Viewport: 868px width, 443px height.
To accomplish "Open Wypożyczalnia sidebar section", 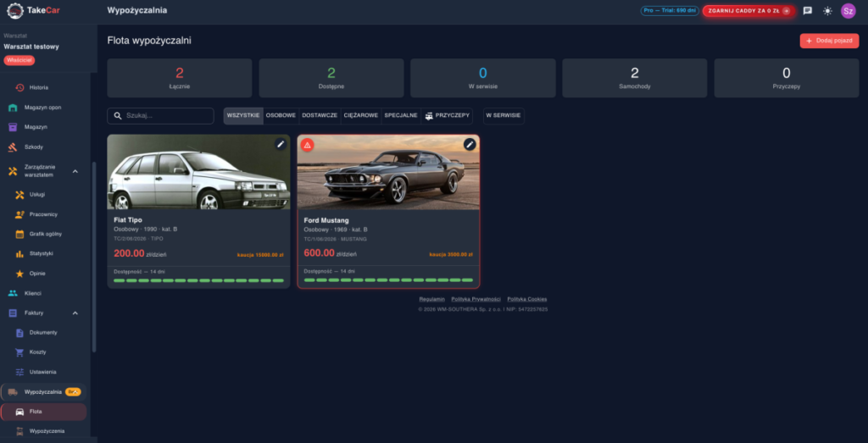I will click(44, 392).
